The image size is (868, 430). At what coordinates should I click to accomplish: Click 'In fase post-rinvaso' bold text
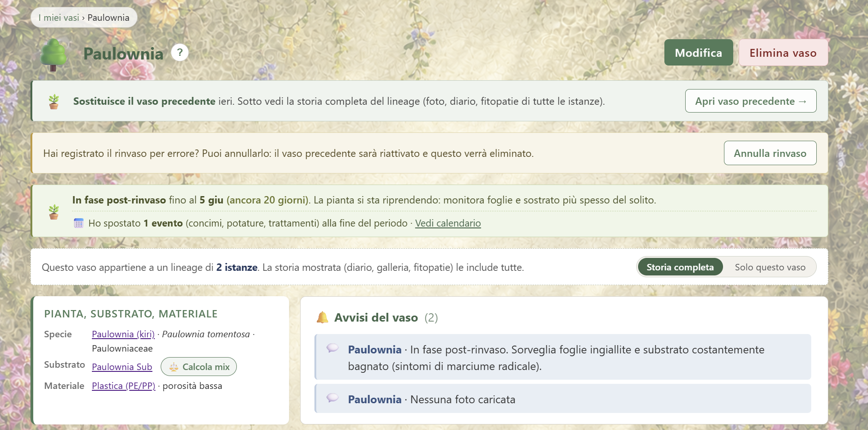coord(119,200)
